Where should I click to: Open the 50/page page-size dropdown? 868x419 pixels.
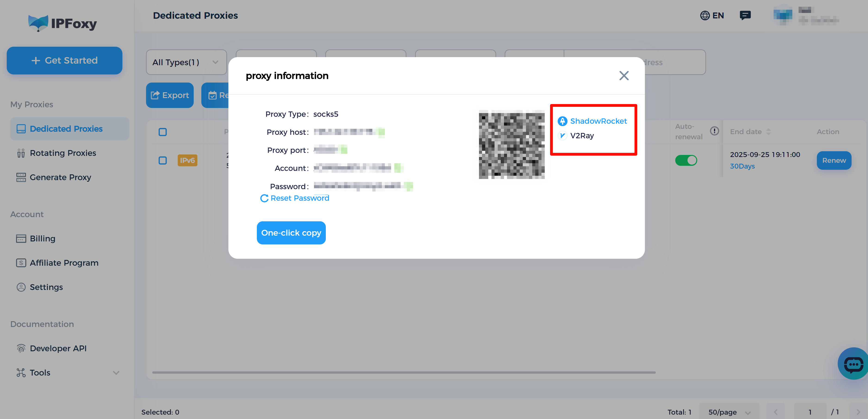pos(729,412)
